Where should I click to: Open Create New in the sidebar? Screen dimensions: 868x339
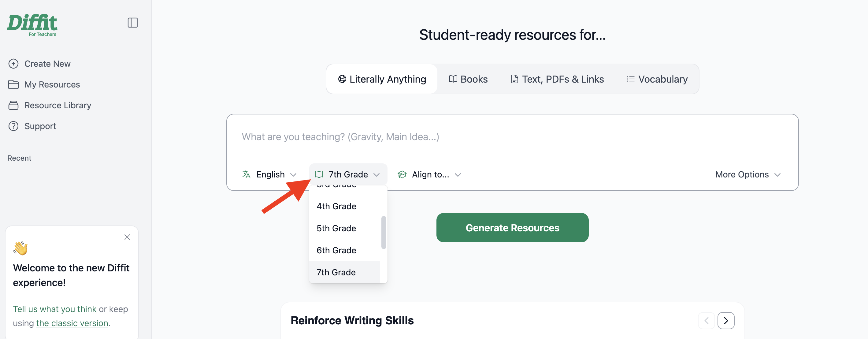[x=39, y=64]
